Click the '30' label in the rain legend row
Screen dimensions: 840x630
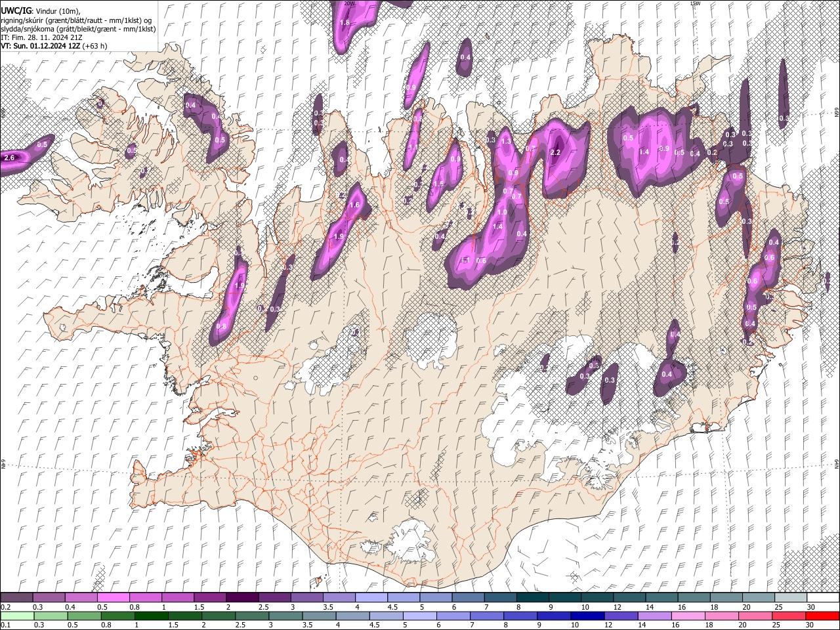pyautogui.click(x=811, y=625)
